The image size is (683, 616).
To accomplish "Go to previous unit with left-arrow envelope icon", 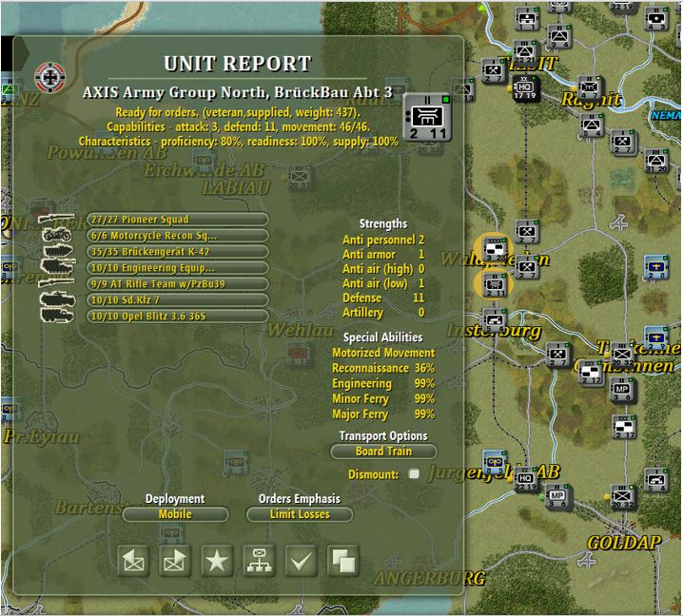I will (133, 560).
